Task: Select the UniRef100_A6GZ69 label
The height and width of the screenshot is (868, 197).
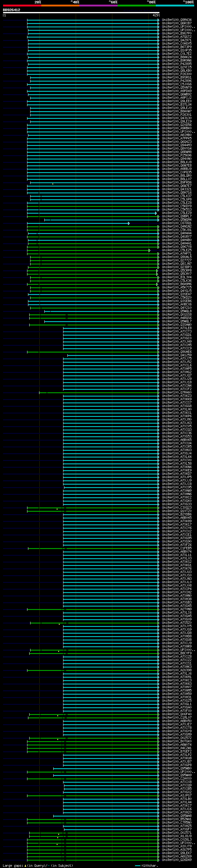Action: click(177, 857)
